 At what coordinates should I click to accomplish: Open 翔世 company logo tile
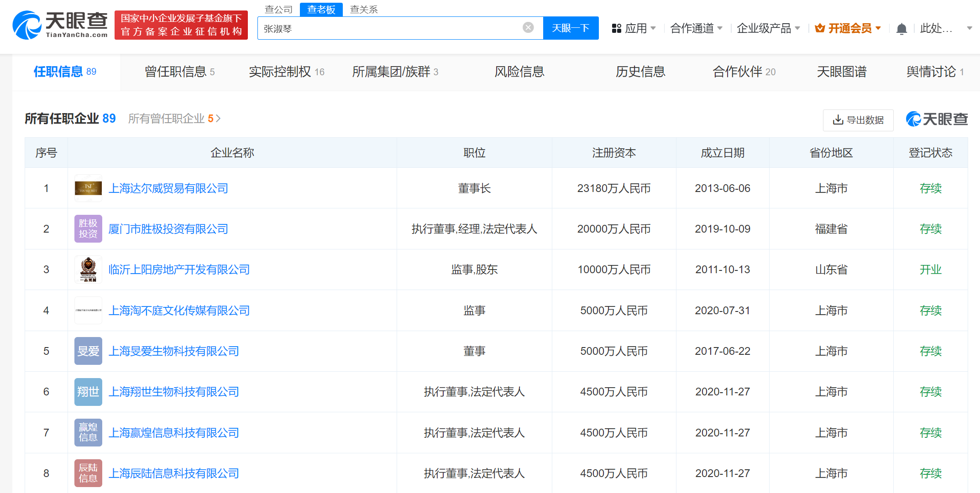point(88,391)
